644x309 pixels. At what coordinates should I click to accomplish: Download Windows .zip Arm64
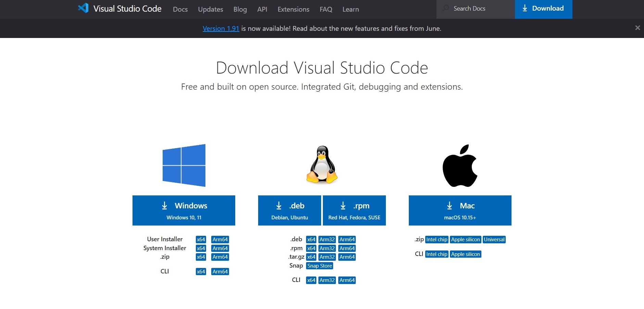tap(220, 257)
